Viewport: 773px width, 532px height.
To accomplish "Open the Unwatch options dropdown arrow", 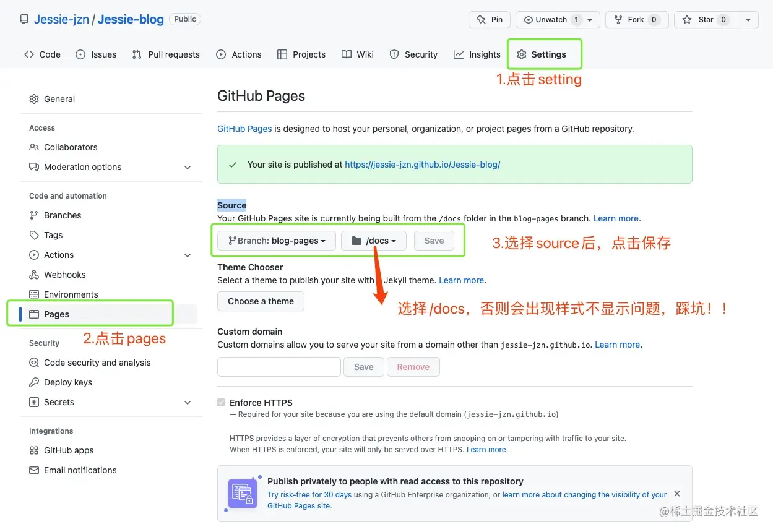I will point(590,20).
